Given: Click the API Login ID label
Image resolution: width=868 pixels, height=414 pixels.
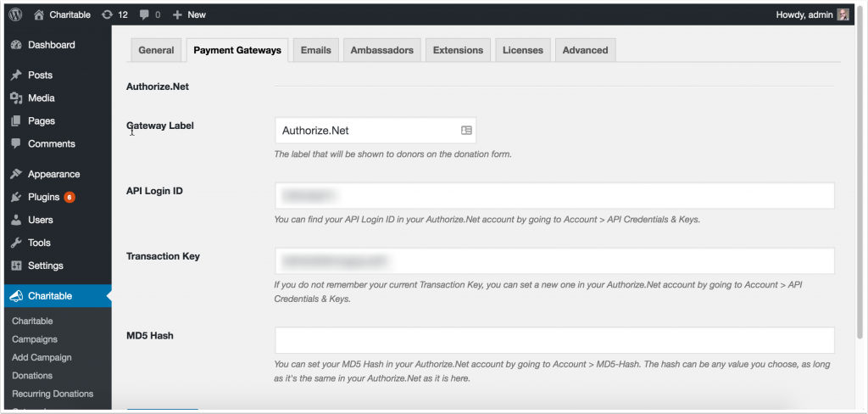Looking at the screenshot, I should click(154, 191).
